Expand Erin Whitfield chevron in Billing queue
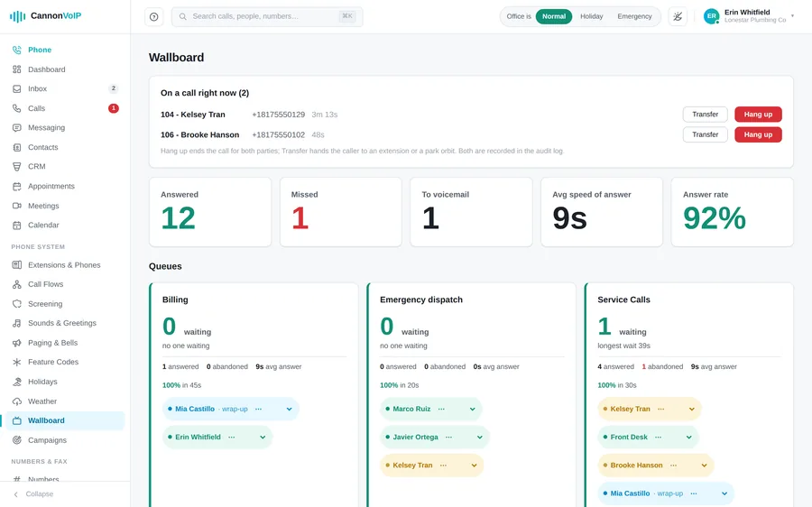Screen dimensions: 812x507 263,438
